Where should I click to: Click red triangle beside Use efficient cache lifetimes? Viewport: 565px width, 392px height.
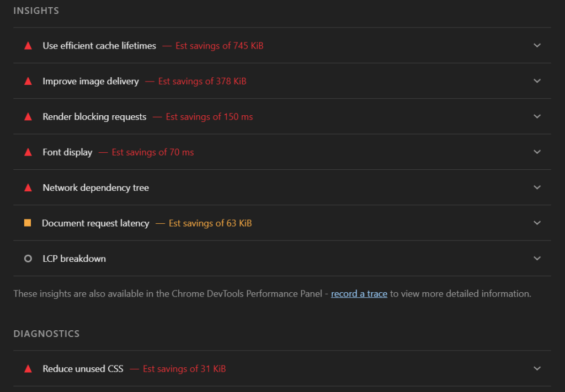[28, 46]
